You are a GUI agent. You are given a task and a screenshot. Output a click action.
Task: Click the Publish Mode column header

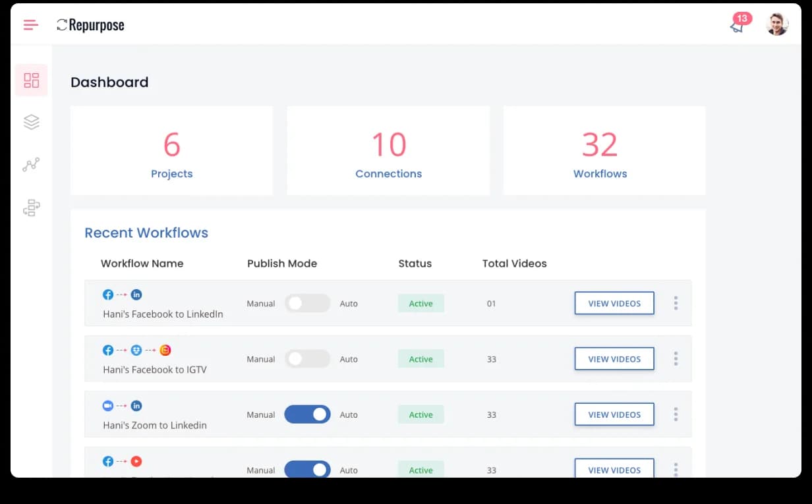(x=282, y=264)
